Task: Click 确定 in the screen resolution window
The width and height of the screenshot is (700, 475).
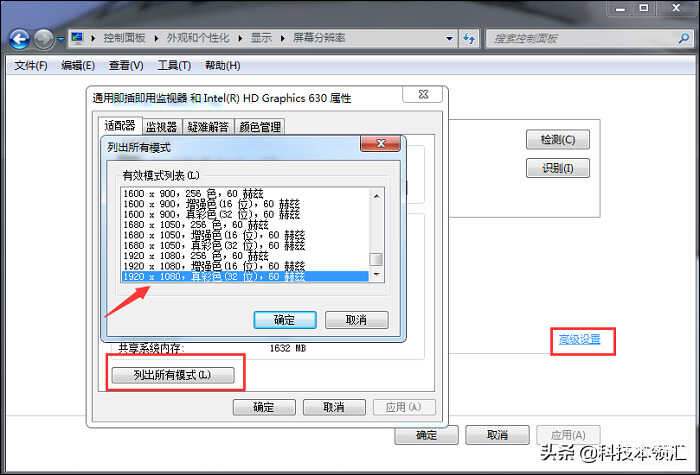Action: (x=426, y=435)
